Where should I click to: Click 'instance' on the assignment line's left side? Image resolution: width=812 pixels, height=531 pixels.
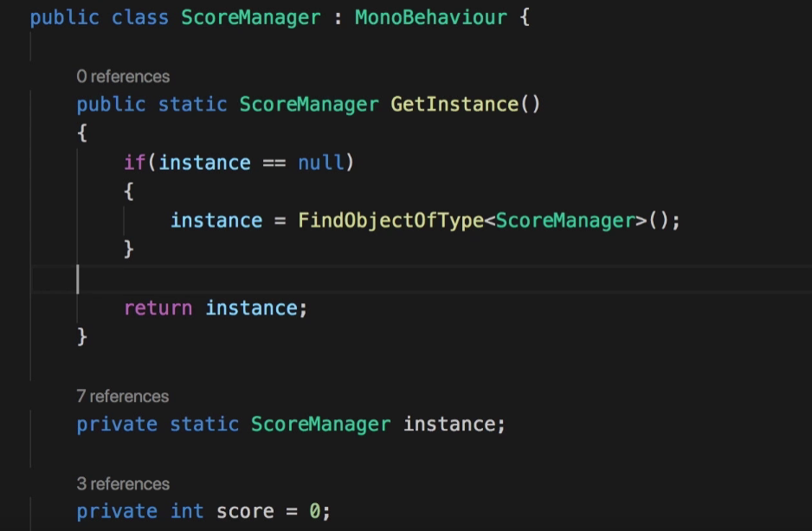[216, 220]
